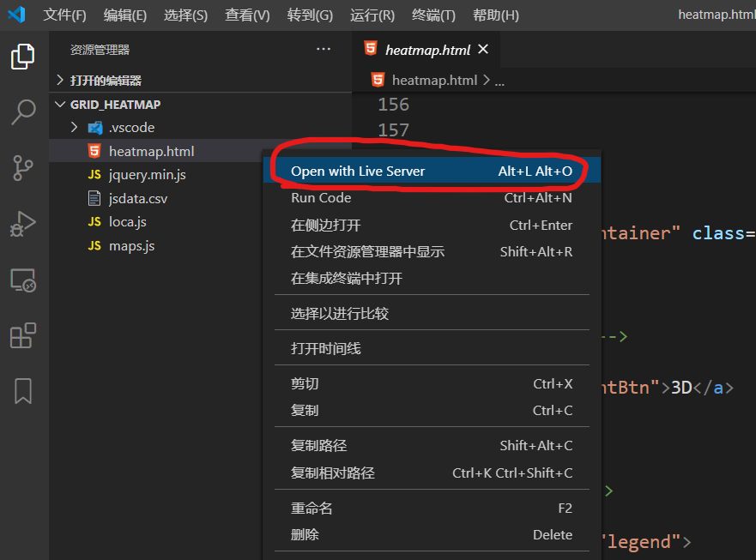Open the Search view in activity bar
This screenshot has height=560, width=756.
point(22,112)
